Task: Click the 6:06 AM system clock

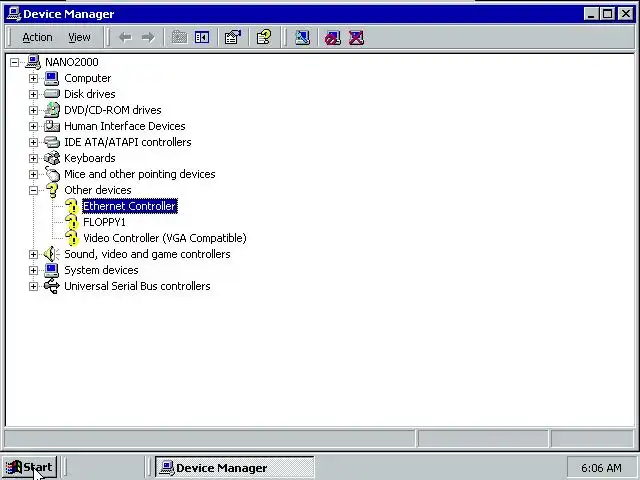Action: (601, 468)
